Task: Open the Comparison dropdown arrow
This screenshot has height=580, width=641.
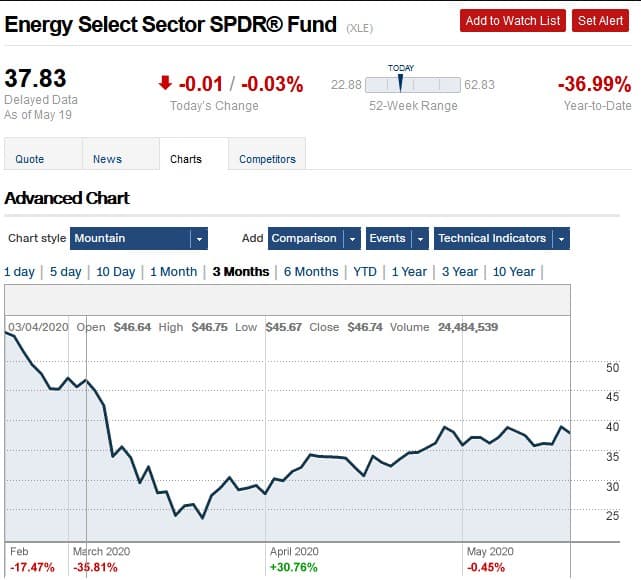Action: (352, 239)
